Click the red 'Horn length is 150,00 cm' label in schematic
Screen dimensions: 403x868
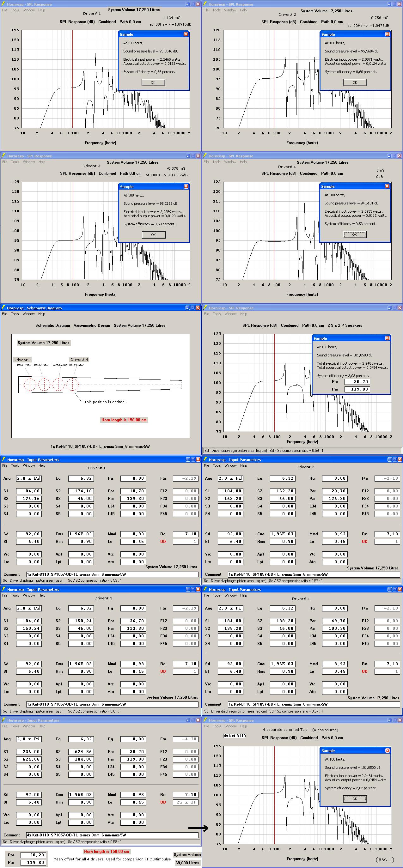click(x=124, y=420)
